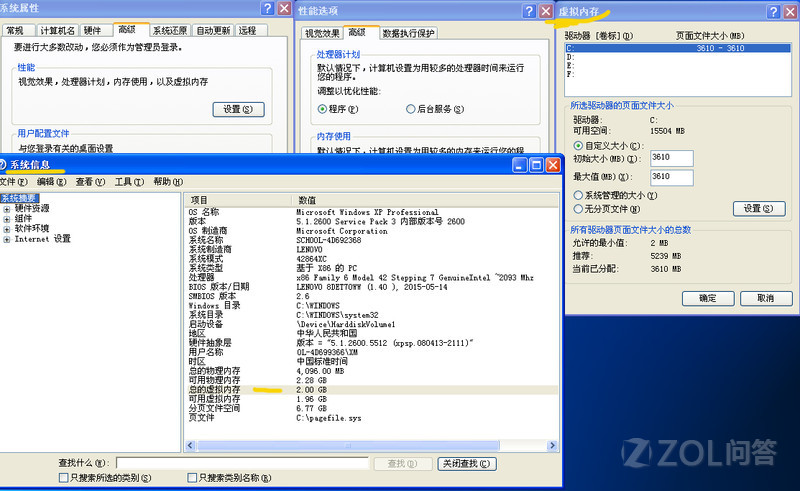Screen dimensions: 800x491
Task: Open the 查看 menu
Action: (90, 182)
